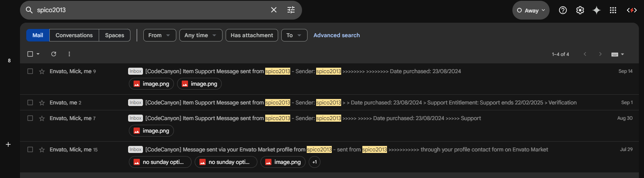The height and width of the screenshot is (178, 644).
Task: Clear the spico2013 search text
Action: coord(274,10)
